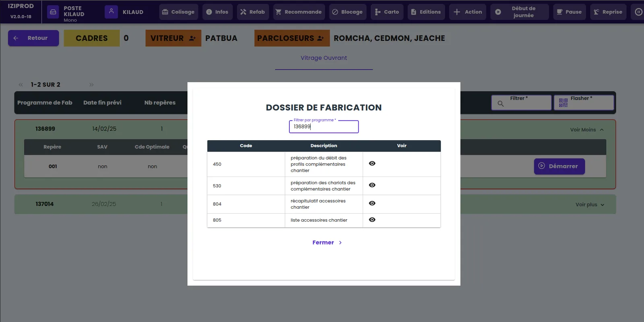Go to next page double chevron
The width and height of the screenshot is (644, 322).
pos(91,85)
